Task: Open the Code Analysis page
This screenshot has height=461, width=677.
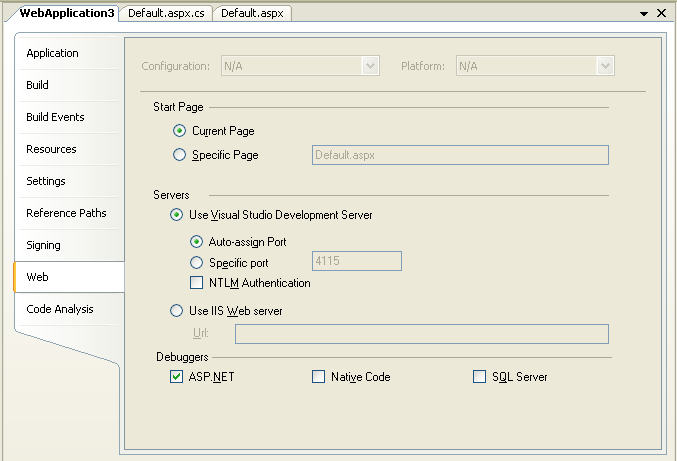Action: tap(68, 309)
